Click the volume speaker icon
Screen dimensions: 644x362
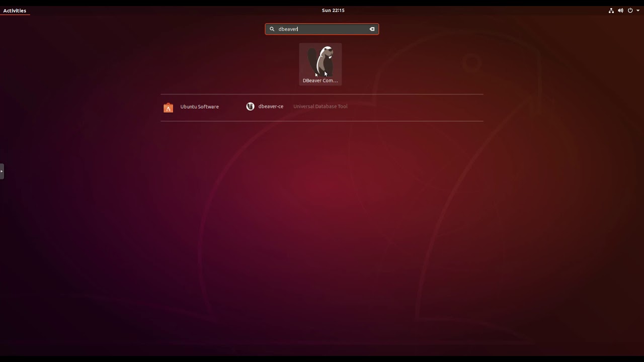click(620, 11)
